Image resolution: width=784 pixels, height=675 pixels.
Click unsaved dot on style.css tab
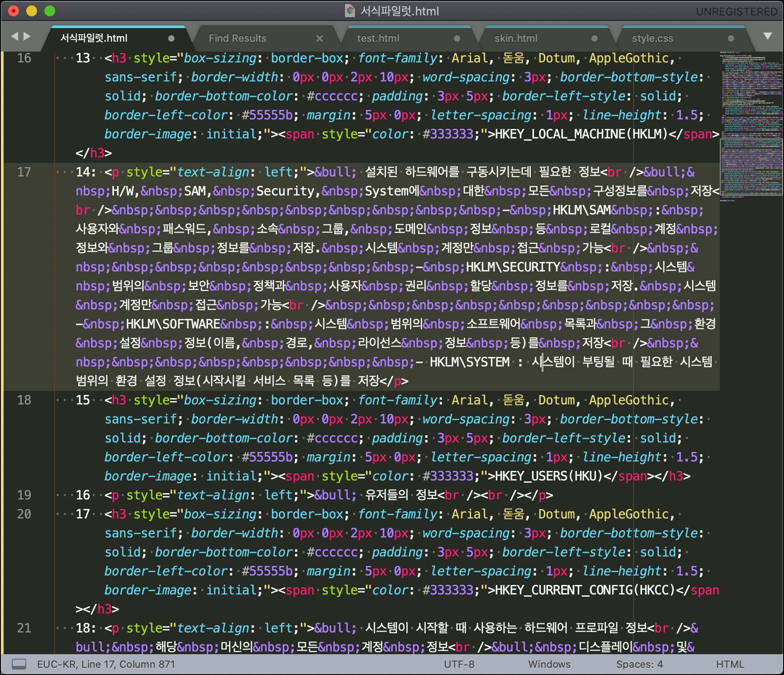[731, 38]
